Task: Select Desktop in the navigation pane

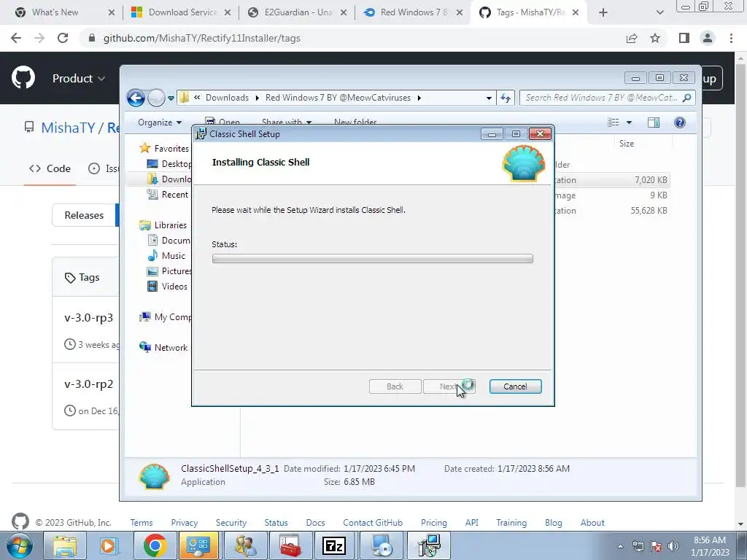Action: pos(169,164)
